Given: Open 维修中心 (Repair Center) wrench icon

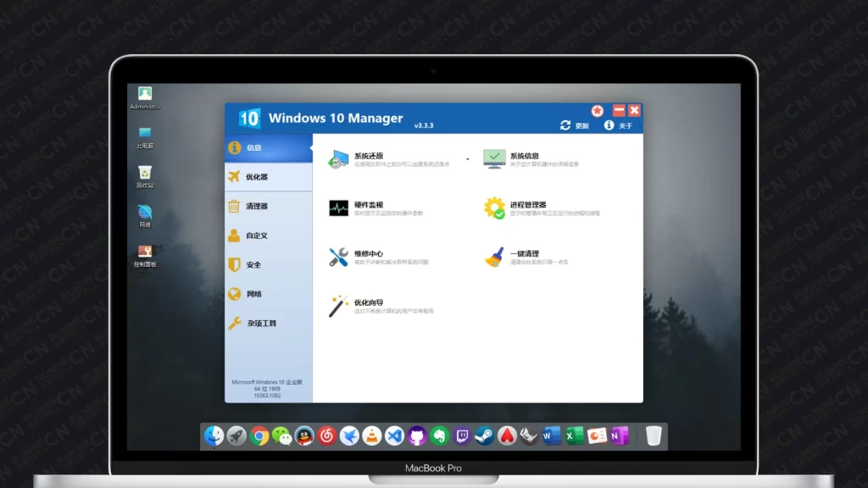Looking at the screenshot, I should [x=339, y=258].
